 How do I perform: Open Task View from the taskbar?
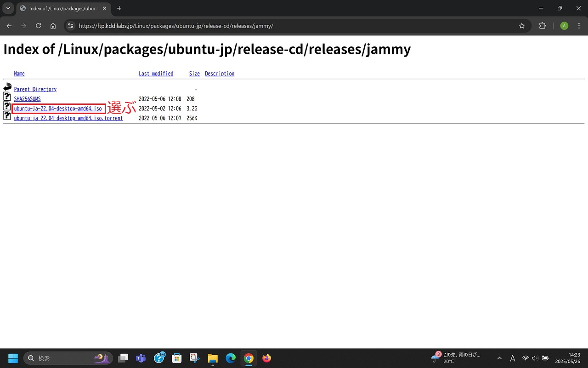click(x=123, y=358)
